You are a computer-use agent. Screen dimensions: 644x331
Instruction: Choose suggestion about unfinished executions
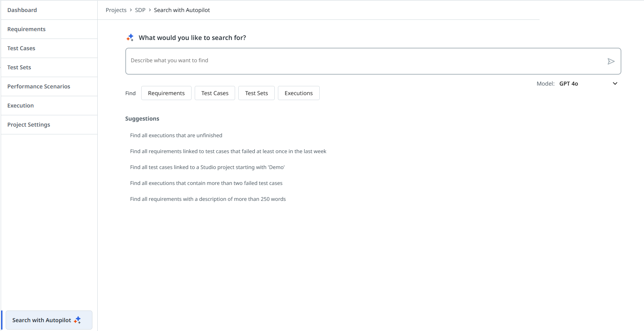click(176, 135)
